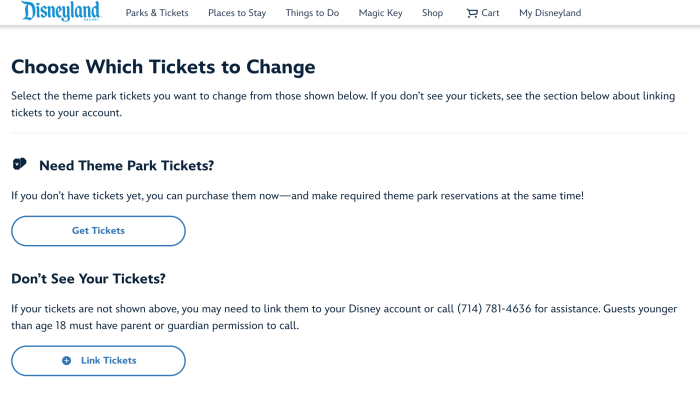Click the shopping cart icon
Viewport: 700px width, 409px height.
click(x=471, y=13)
